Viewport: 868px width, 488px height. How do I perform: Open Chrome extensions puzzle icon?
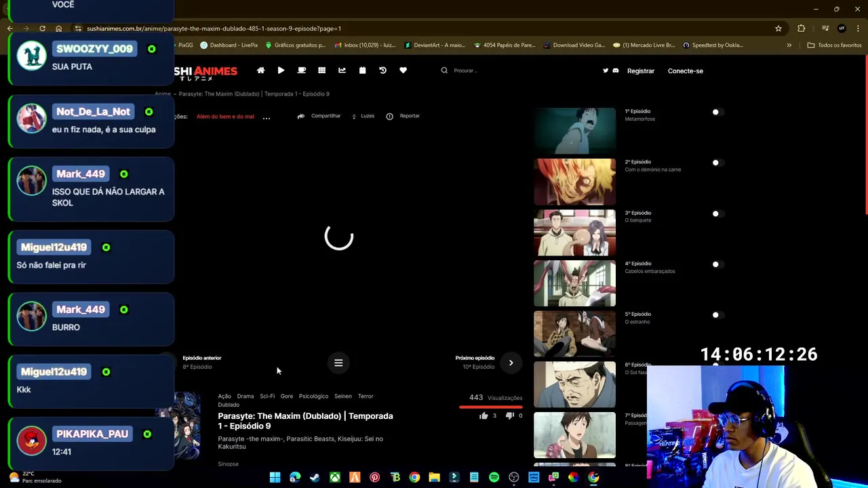[x=802, y=28]
